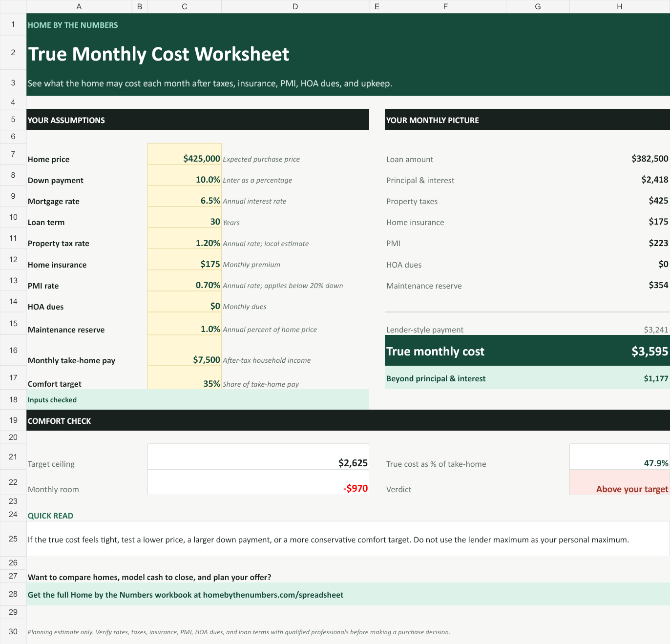Click the Down payment cell showing 10.0%
The image size is (670, 644).
[x=185, y=175]
